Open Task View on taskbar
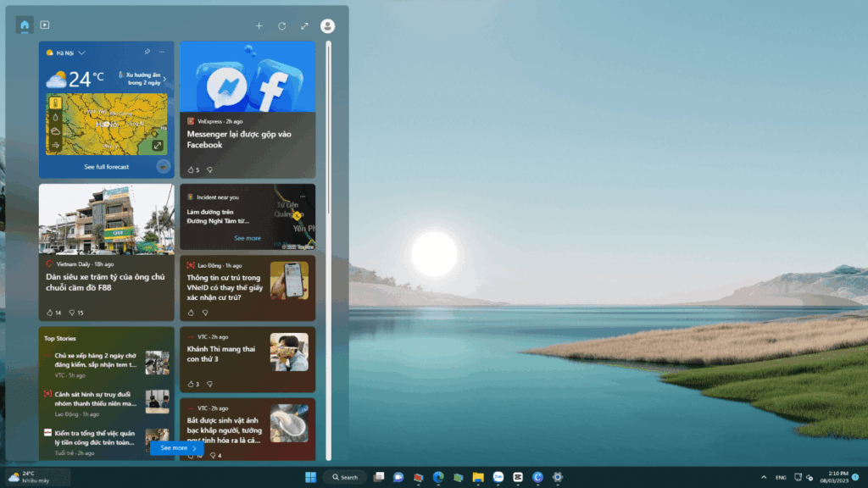This screenshot has width=868, height=488. tap(379, 477)
